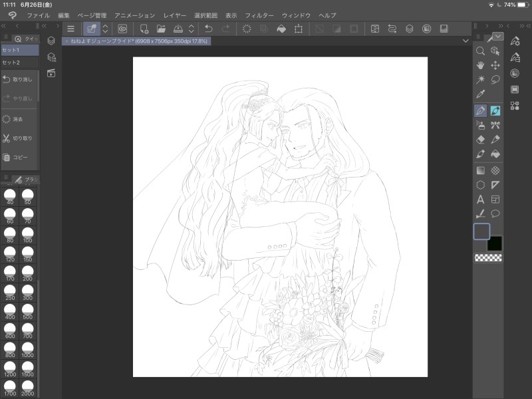Choose the Eyedropper tool

[x=480, y=94]
